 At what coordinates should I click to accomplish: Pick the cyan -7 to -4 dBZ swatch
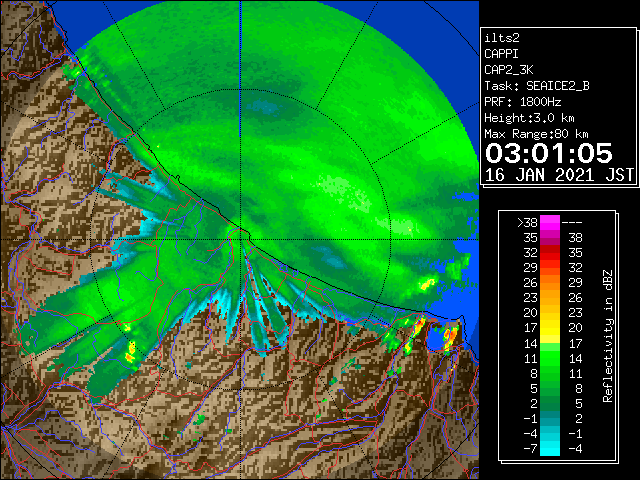550,449
